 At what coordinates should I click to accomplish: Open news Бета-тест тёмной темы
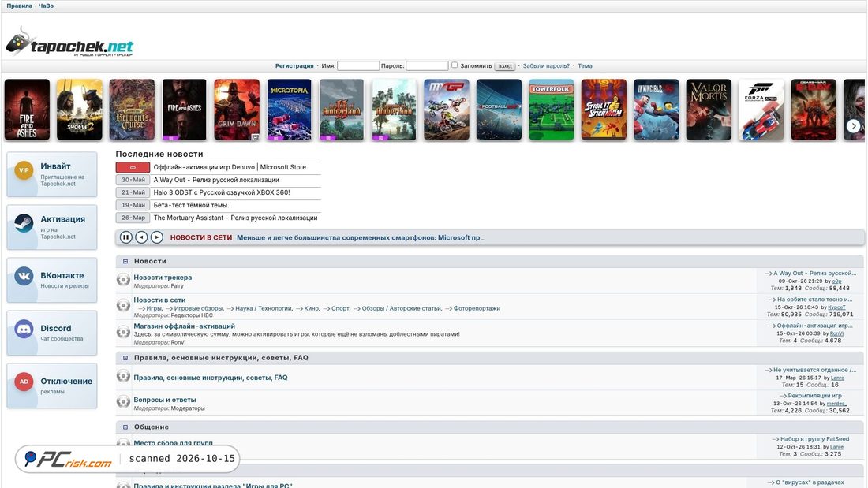[191, 205]
